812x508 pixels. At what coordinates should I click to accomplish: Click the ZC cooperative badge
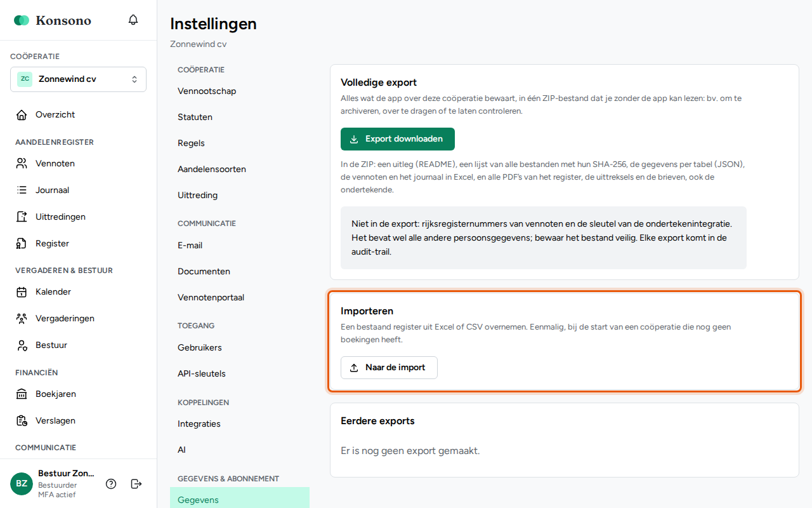(25, 79)
